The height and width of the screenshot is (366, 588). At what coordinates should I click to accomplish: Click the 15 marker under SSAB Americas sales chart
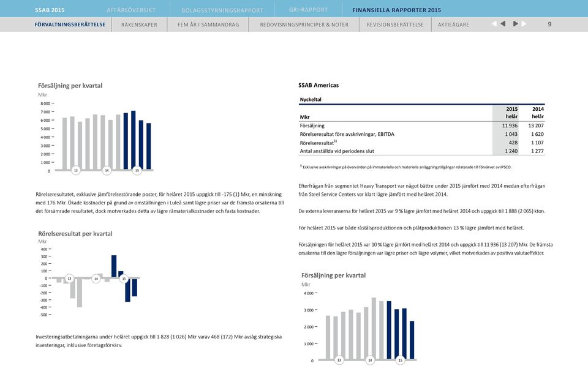pyautogui.click(x=400, y=360)
